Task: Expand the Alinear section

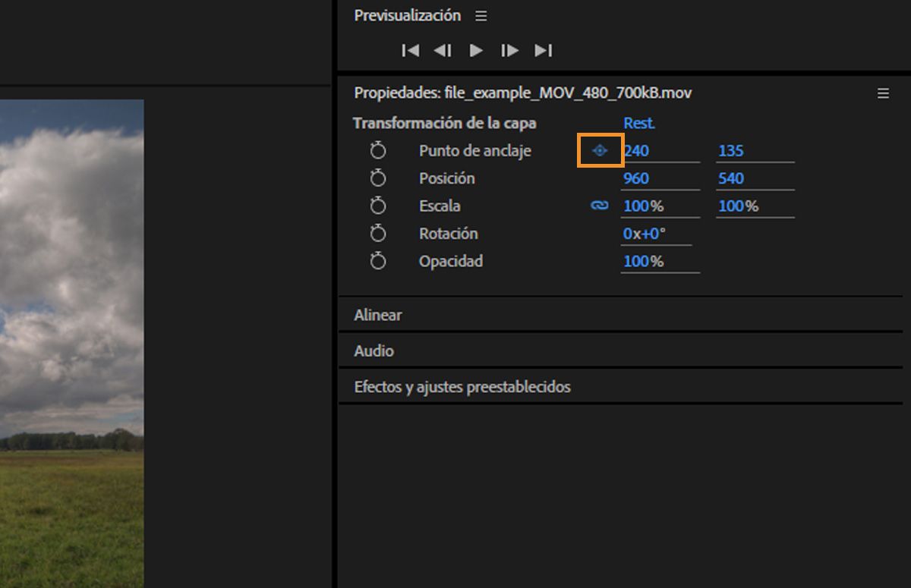Action: point(378,315)
